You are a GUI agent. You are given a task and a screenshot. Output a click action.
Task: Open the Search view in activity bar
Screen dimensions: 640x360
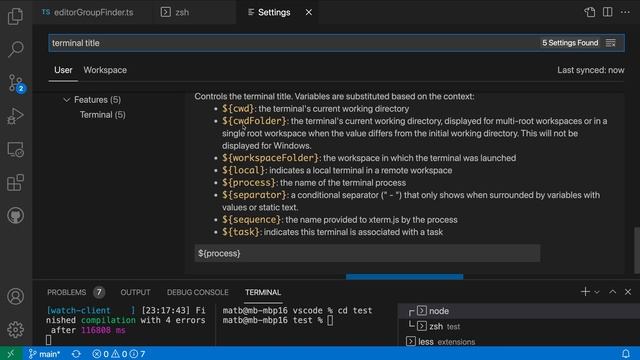(16, 49)
